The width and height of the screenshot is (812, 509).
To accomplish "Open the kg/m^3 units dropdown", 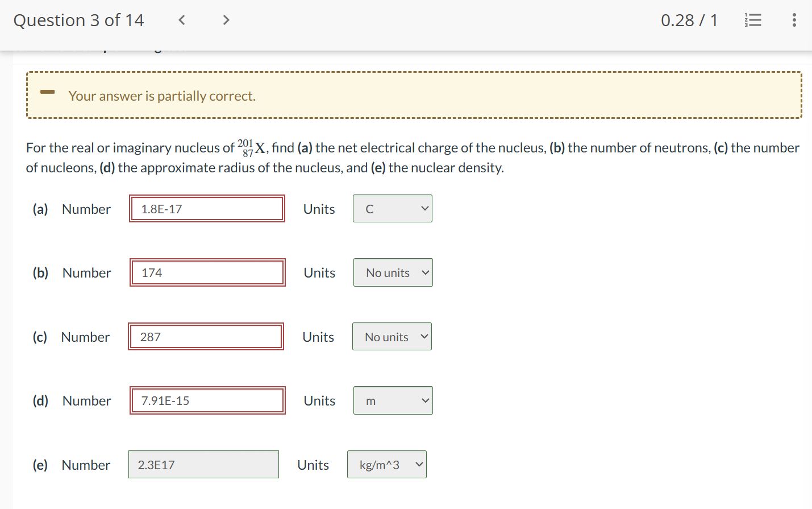I will (x=386, y=464).
